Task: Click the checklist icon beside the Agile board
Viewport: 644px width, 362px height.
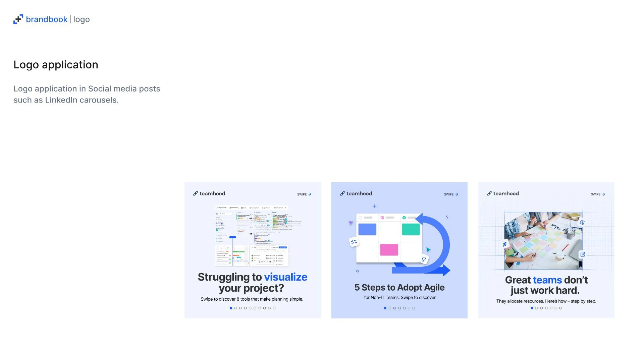Action: pyautogui.click(x=354, y=242)
